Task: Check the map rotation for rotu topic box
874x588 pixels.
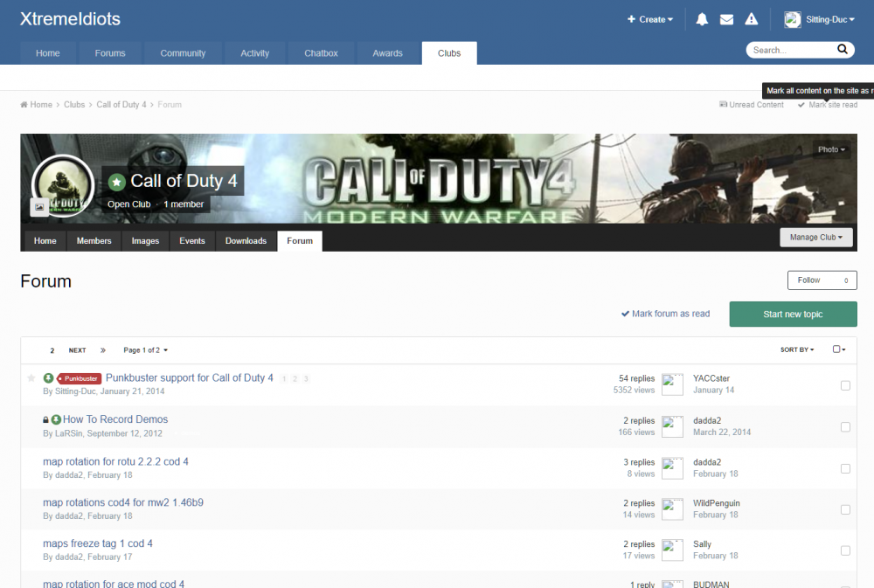Action: tap(845, 468)
